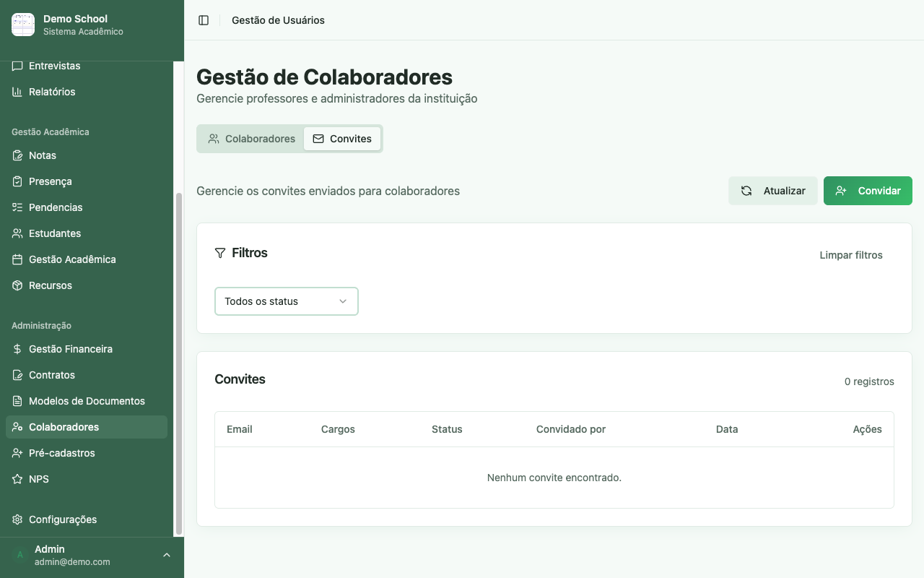
Task: Go to Pré-cadastros
Action: (87, 453)
